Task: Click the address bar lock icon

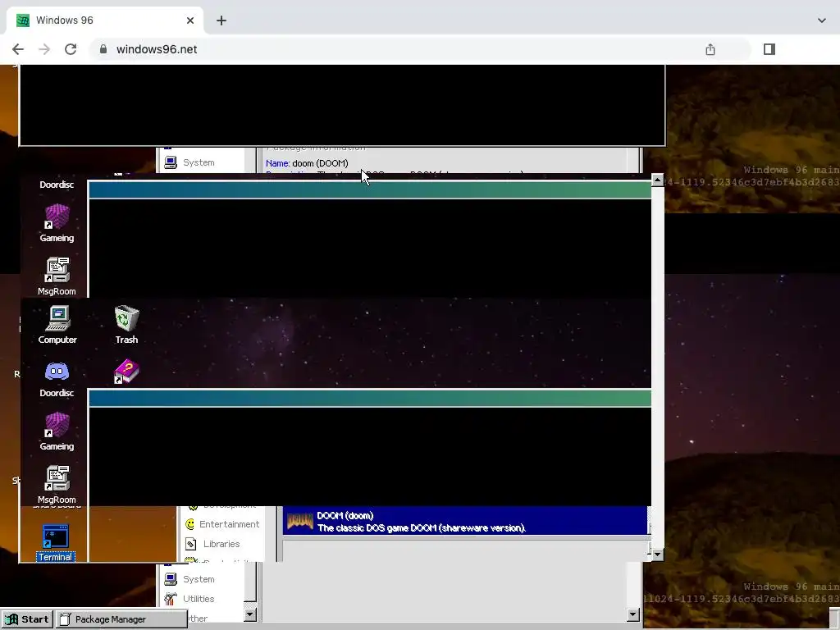Action: pos(104,49)
